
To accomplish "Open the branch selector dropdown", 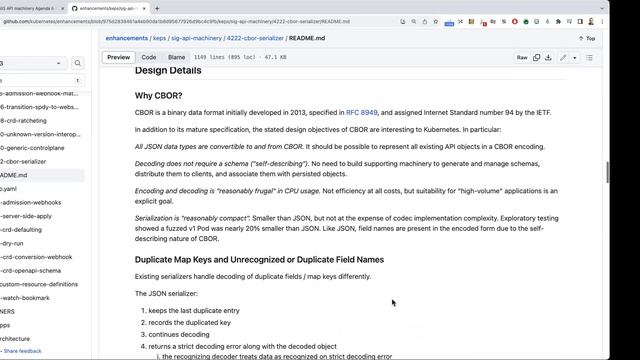I will click(32, 63).
